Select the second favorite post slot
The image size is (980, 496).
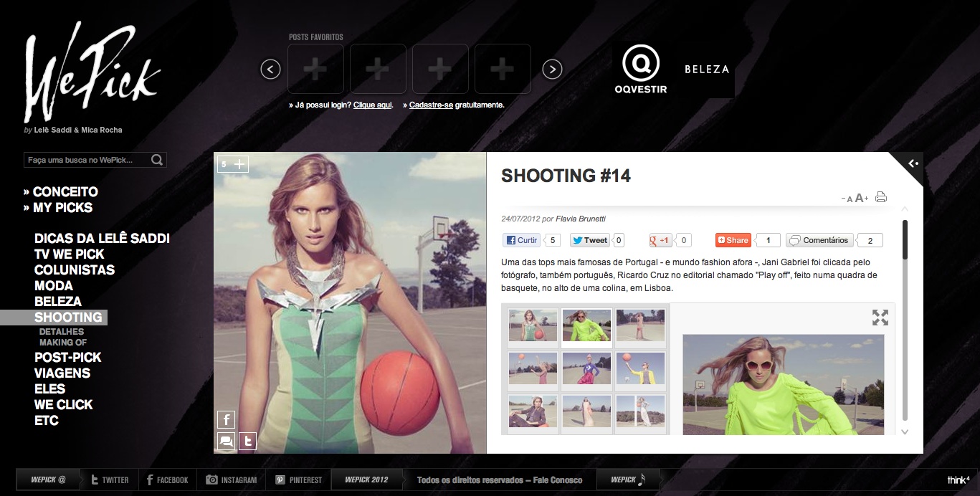point(378,70)
